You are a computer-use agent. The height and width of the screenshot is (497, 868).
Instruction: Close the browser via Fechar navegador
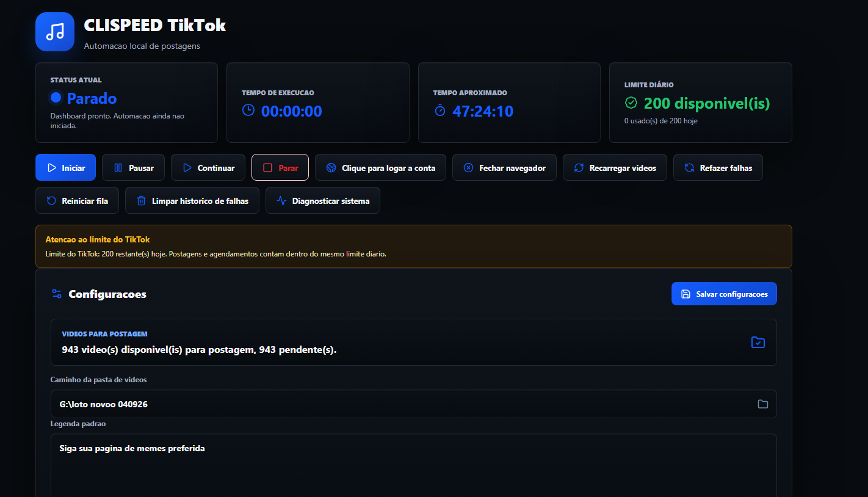click(504, 167)
